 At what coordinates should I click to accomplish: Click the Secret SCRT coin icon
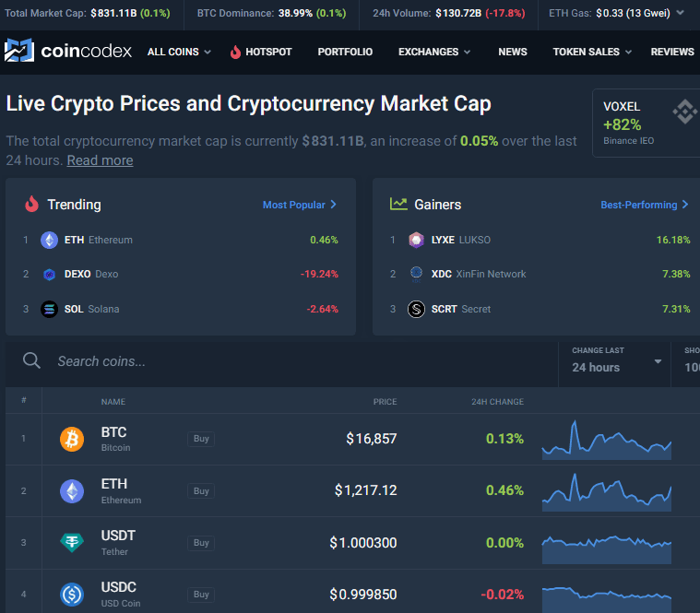pyautogui.click(x=416, y=309)
